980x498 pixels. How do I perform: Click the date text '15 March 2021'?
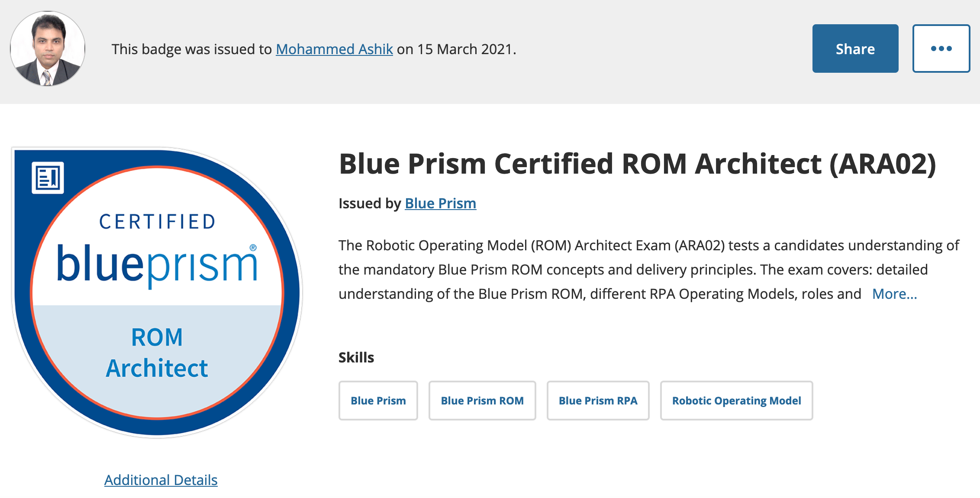tap(465, 49)
